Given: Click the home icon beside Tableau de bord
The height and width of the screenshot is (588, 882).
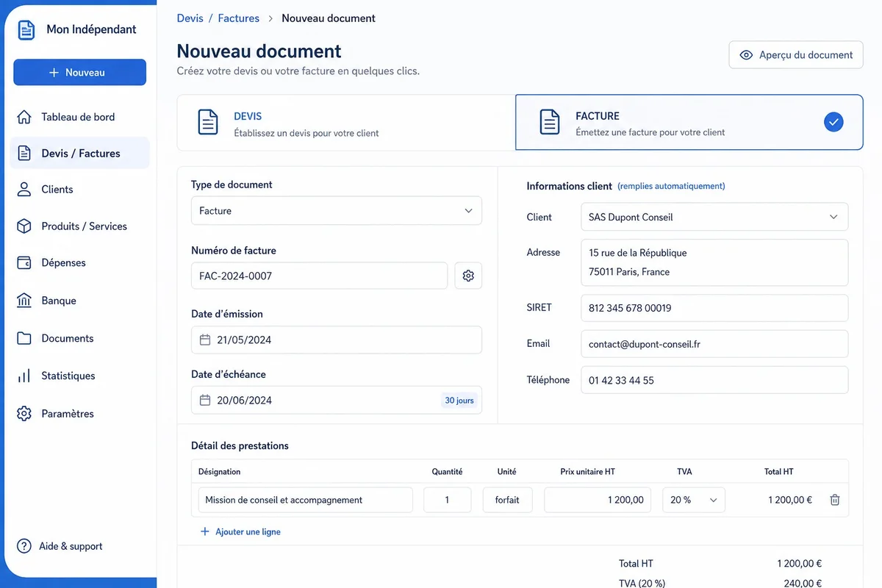Looking at the screenshot, I should click(24, 117).
